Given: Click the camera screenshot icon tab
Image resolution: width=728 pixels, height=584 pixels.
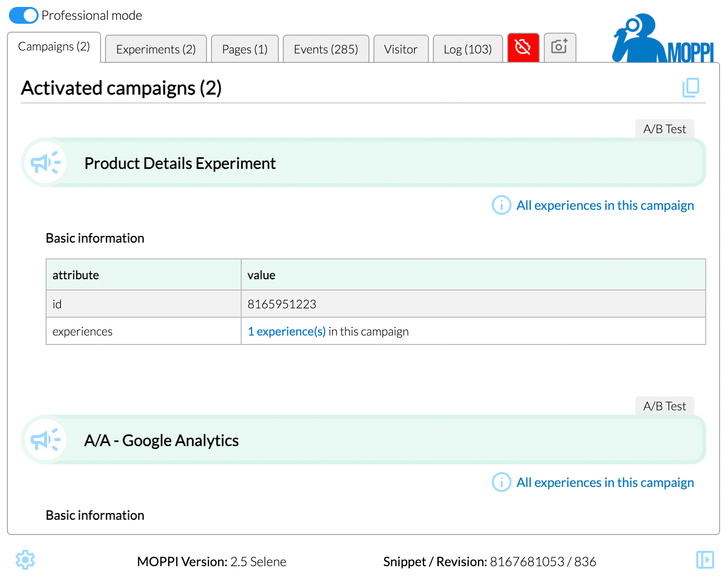Looking at the screenshot, I should coord(560,48).
